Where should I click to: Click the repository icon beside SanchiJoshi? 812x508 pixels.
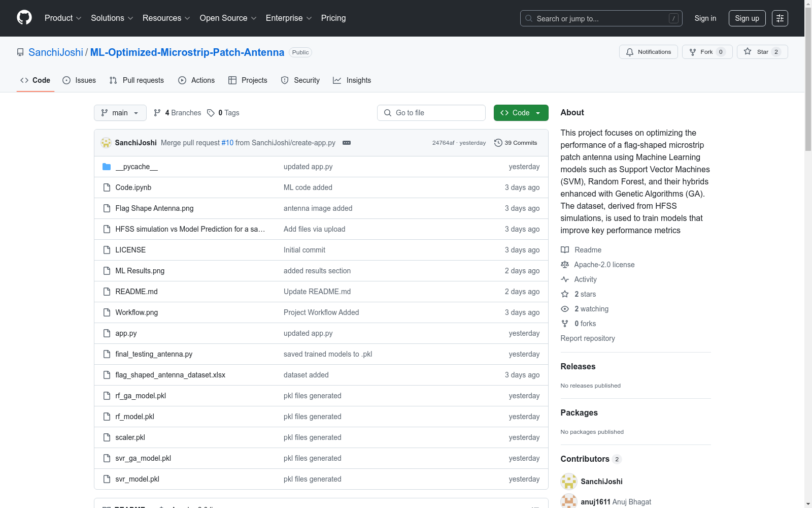(x=20, y=52)
